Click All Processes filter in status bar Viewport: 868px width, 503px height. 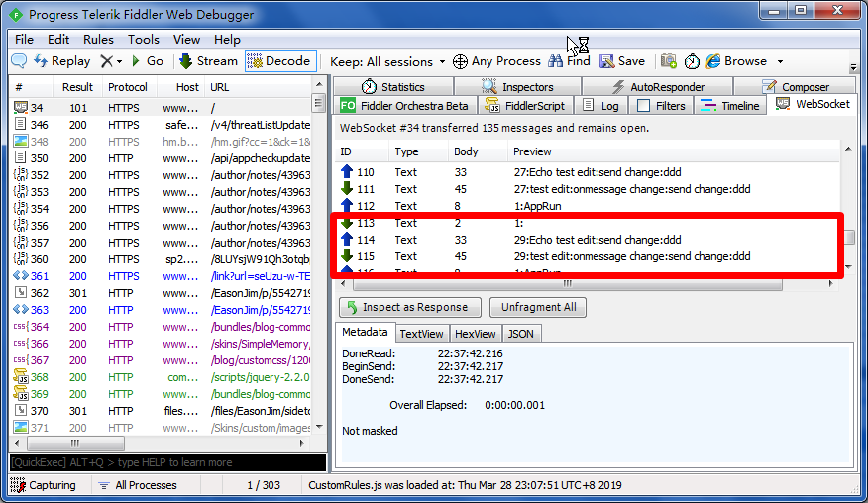point(139,485)
